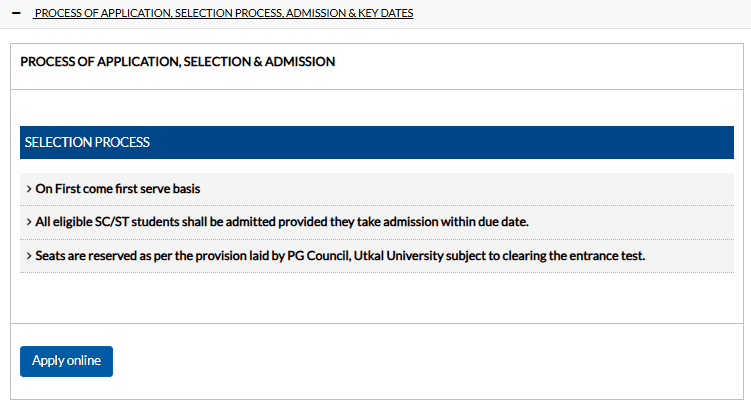751x405 pixels.
Task: Click the word 'ADMISSION' in the bold panel heading
Action: click(301, 62)
